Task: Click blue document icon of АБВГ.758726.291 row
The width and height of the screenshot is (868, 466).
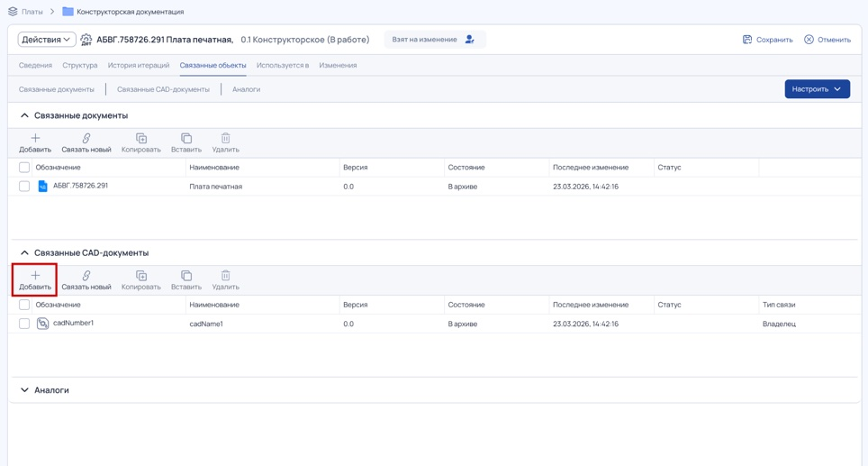Action: (42, 187)
